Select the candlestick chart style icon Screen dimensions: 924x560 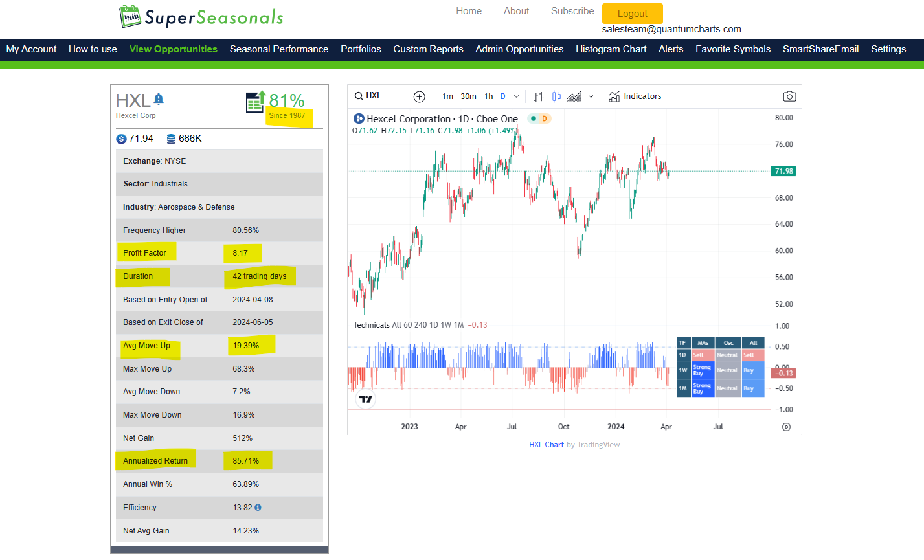click(x=556, y=96)
